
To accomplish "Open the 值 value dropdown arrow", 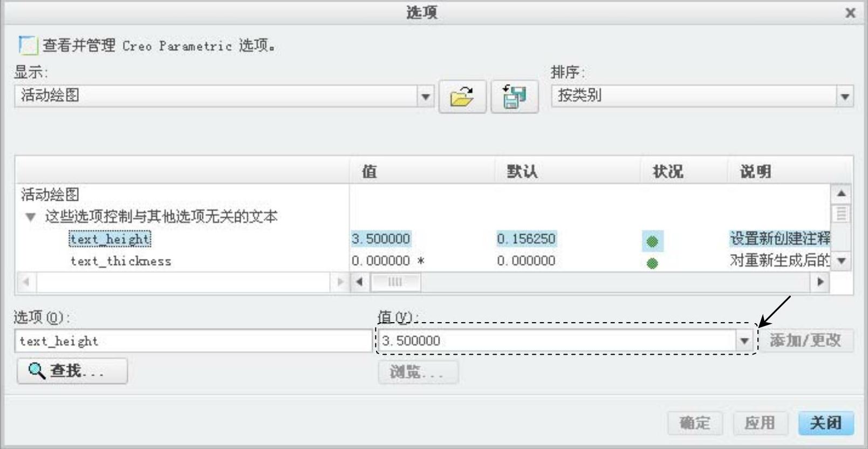I will point(744,341).
